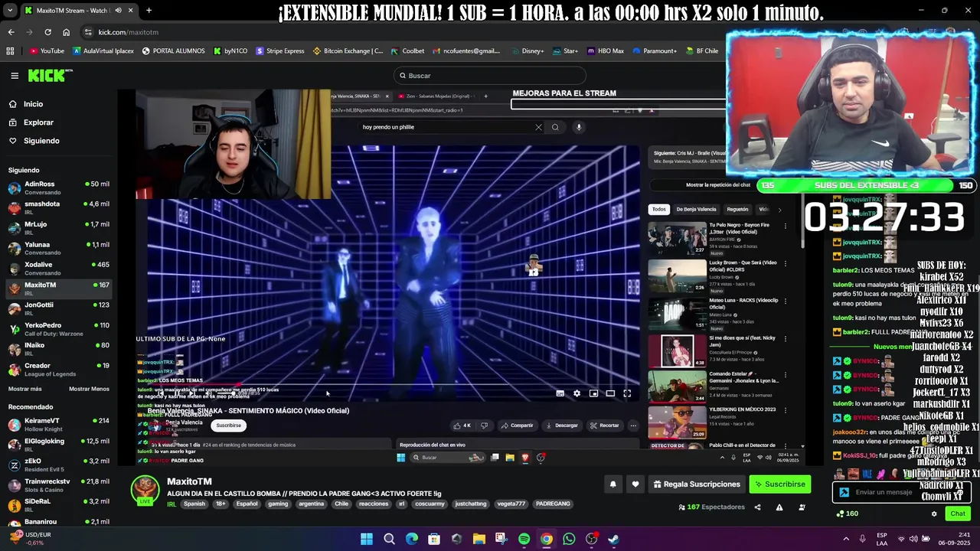This screenshot has height=551, width=980.
Task: Expand list with Mostrar más
Action: 25,389
